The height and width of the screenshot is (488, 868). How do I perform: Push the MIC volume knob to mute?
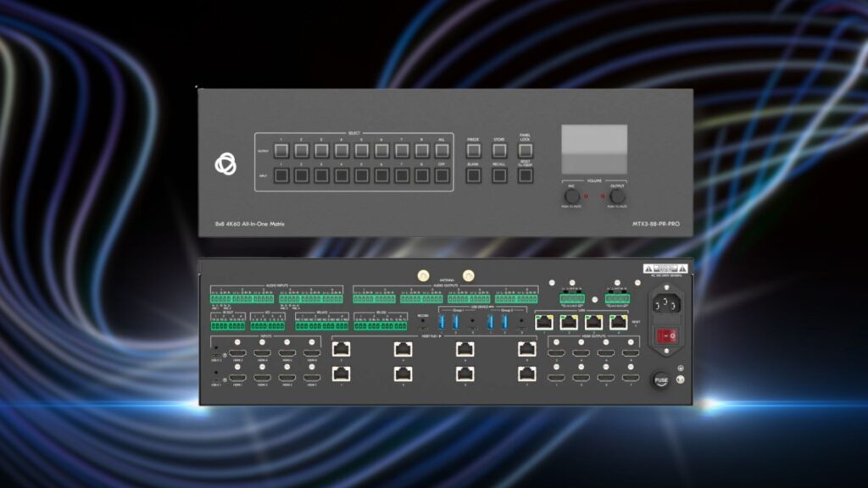pyautogui.click(x=571, y=197)
